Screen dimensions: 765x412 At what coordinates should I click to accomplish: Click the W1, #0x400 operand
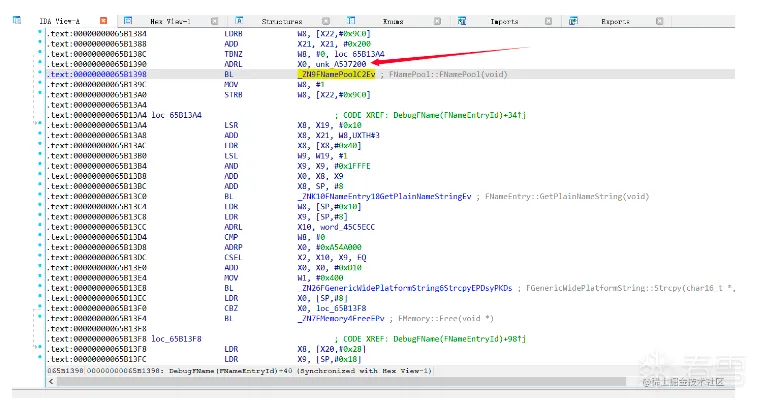(320, 278)
